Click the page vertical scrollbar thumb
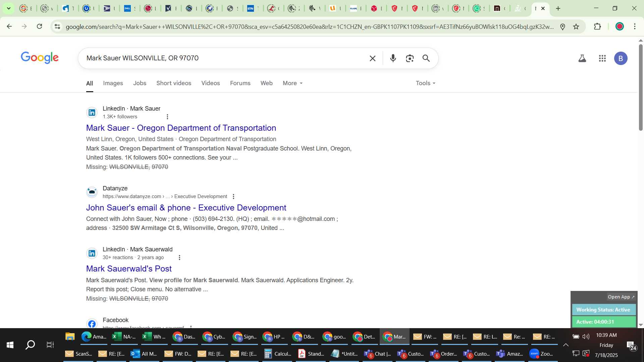644x362 pixels. (641, 87)
